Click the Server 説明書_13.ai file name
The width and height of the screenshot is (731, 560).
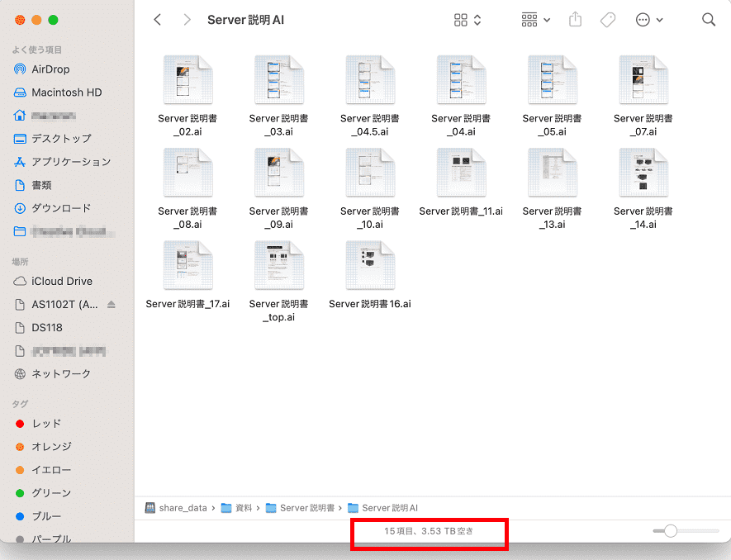pyautogui.click(x=552, y=218)
